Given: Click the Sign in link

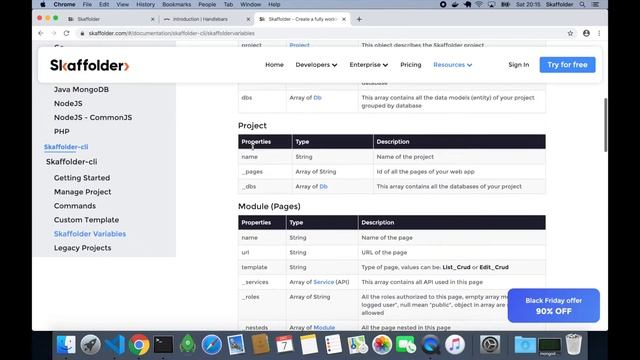Looking at the screenshot, I should pos(518,65).
